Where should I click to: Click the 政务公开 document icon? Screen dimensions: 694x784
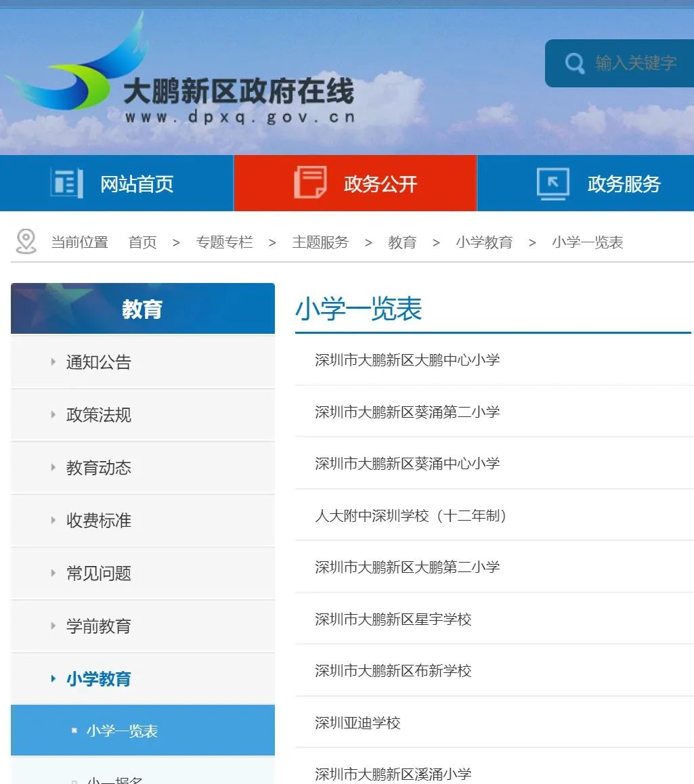pyautogui.click(x=310, y=183)
